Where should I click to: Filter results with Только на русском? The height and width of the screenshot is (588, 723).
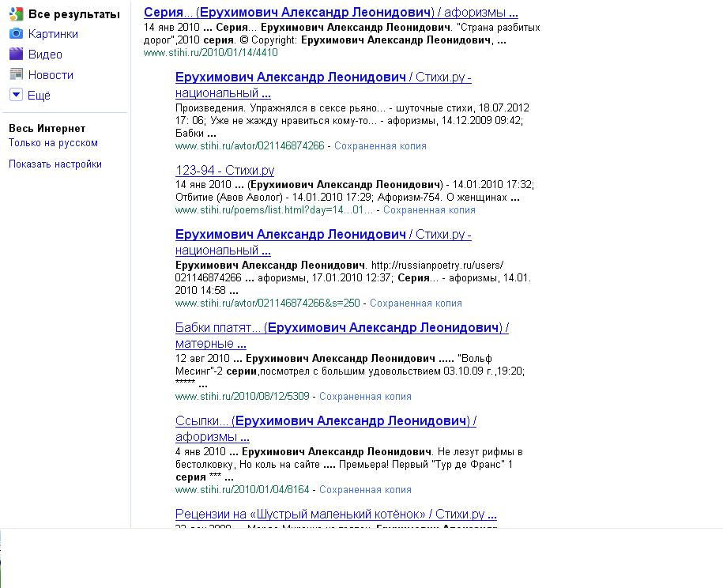(53, 143)
